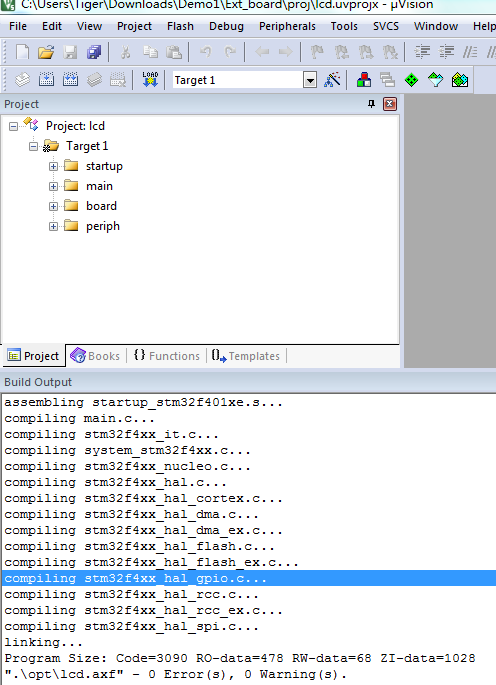Click the Save All icon
Viewport: 496px width, 685px height.
click(94, 52)
